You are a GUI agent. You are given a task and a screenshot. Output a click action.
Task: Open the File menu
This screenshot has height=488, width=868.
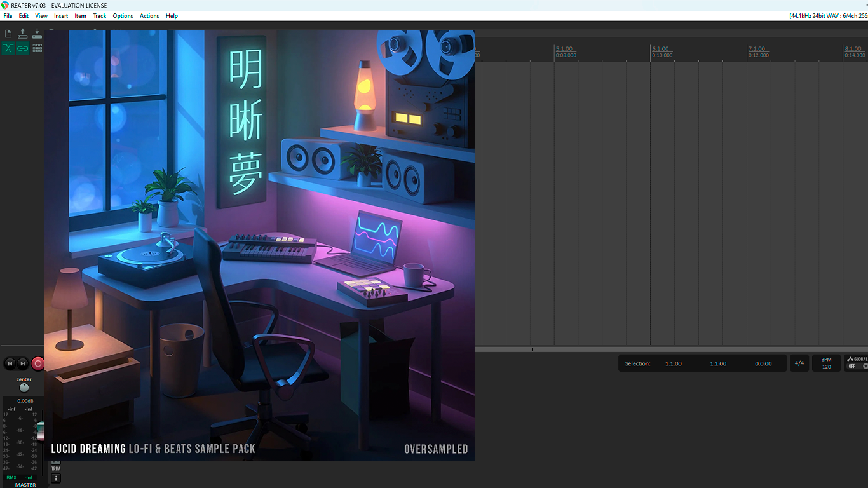[8, 16]
